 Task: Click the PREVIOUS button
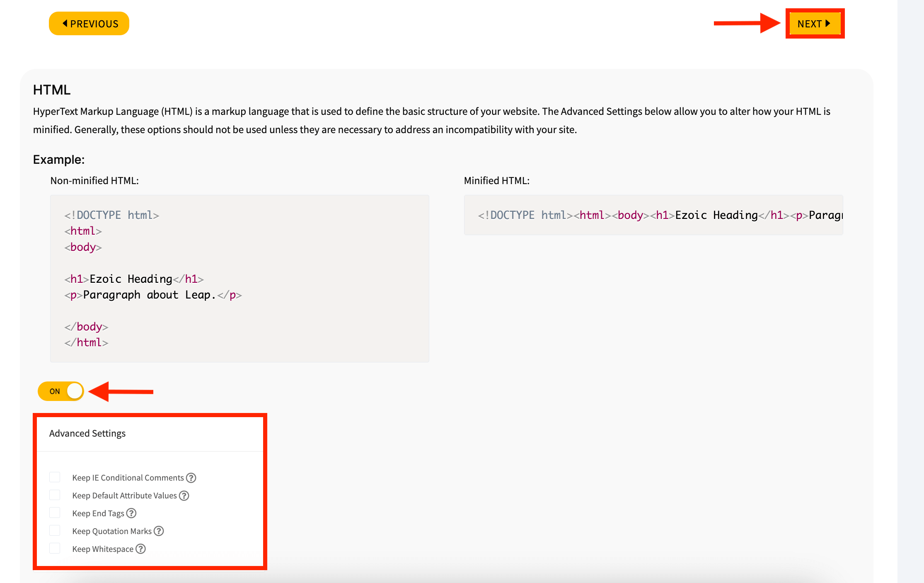click(89, 24)
